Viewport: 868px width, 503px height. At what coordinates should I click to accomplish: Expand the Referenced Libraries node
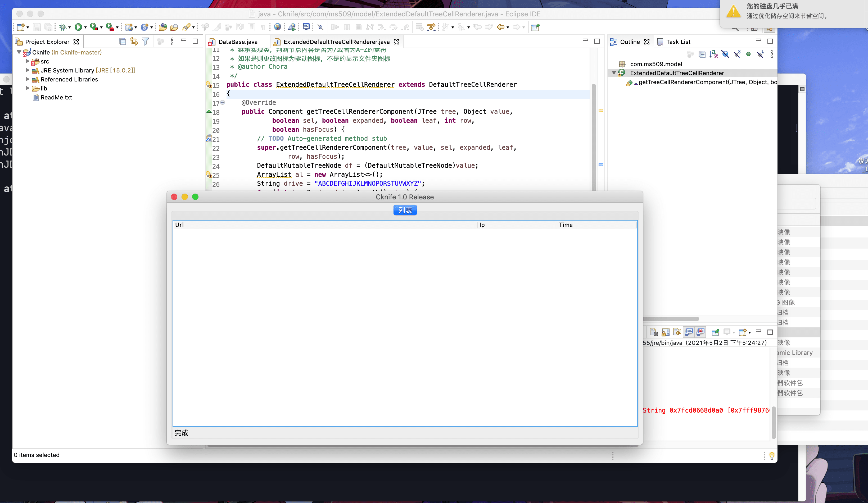[28, 79]
